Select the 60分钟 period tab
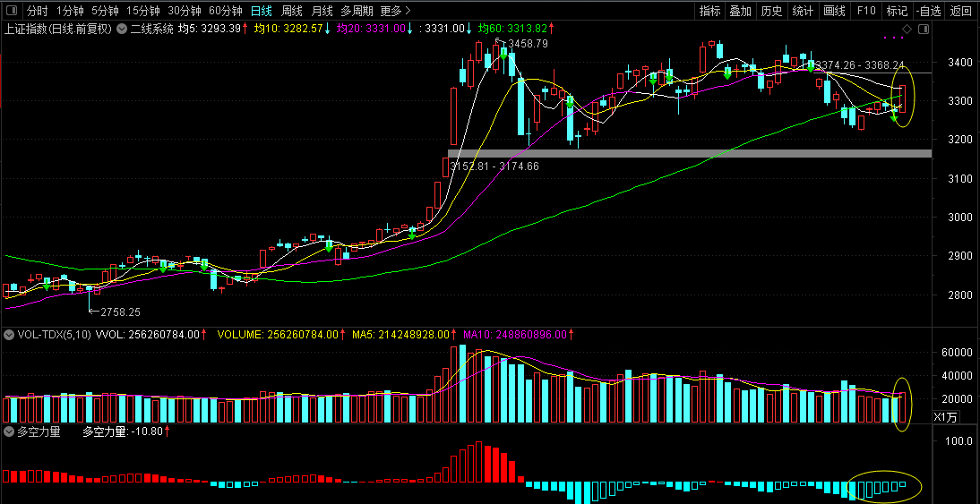 (225, 11)
